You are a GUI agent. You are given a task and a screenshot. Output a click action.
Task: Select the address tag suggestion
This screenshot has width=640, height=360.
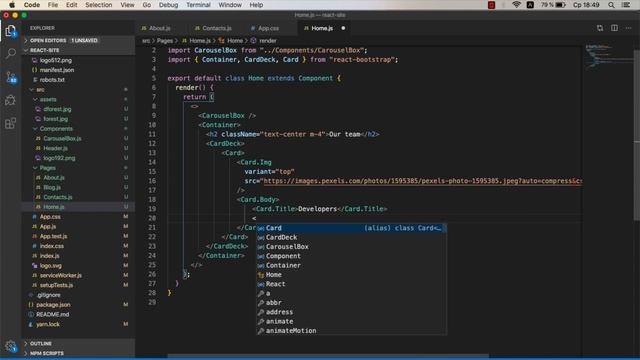coord(351,312)
